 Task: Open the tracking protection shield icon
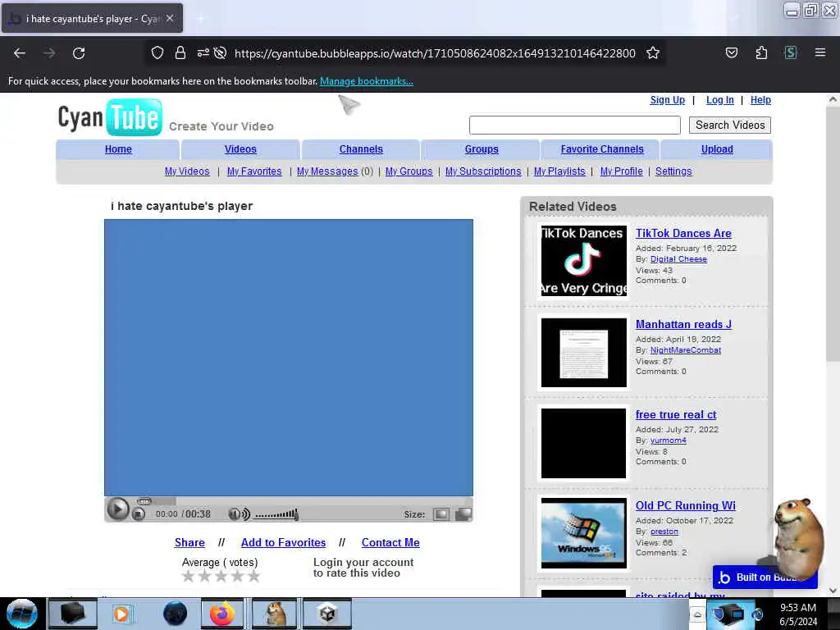pos(157,53)
